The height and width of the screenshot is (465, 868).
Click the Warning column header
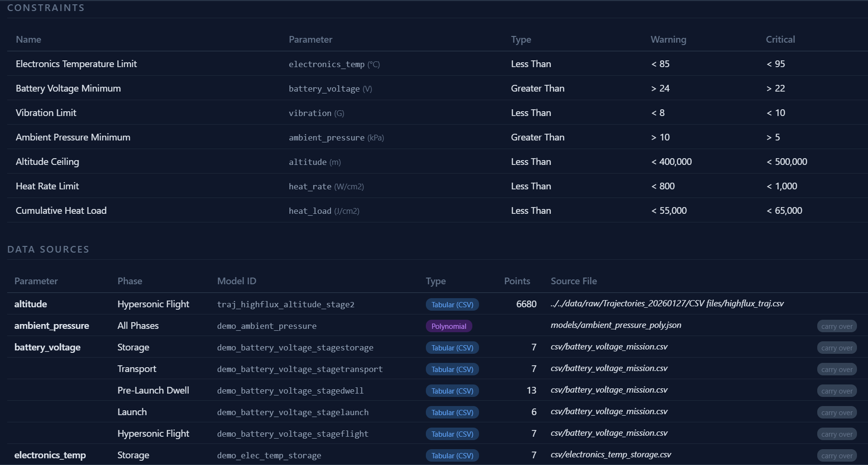(x=668, y=39)
